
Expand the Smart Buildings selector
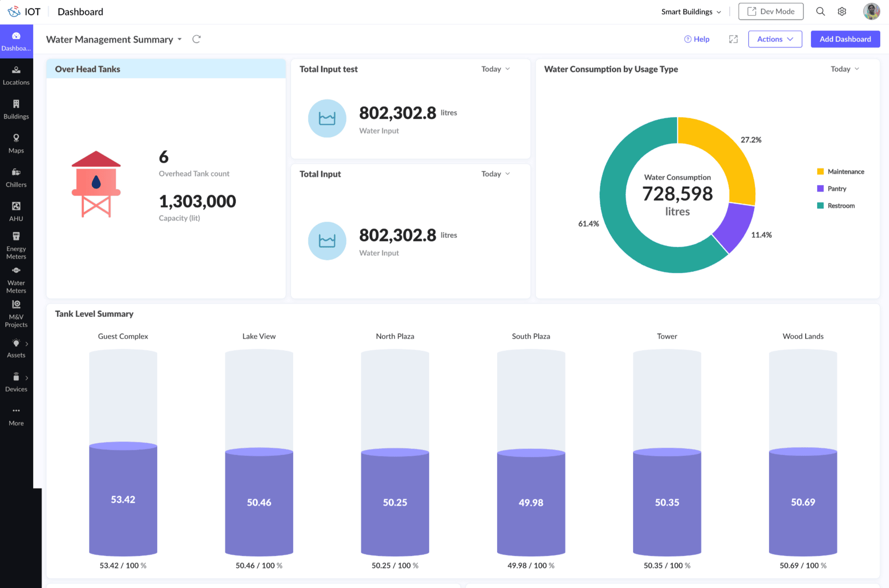pos(691,11)
